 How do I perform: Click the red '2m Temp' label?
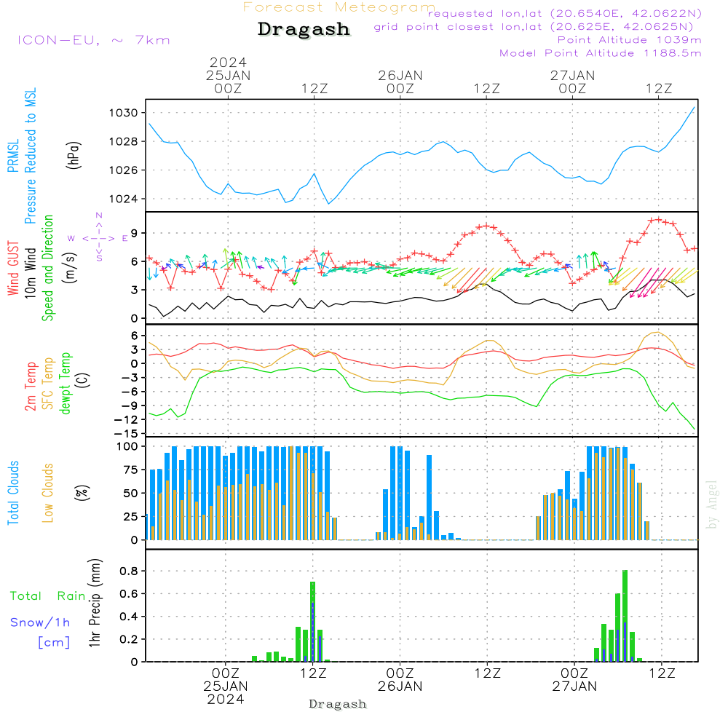30,387
